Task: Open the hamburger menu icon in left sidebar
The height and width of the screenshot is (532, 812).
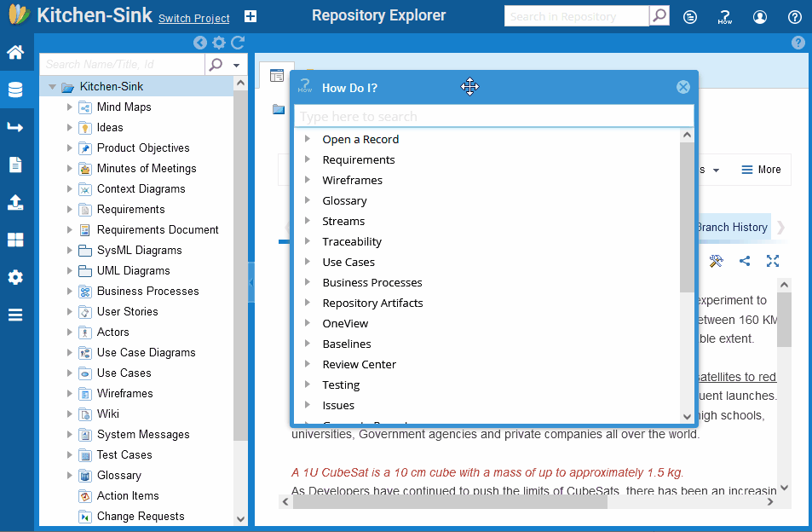Action: point(15,315)
